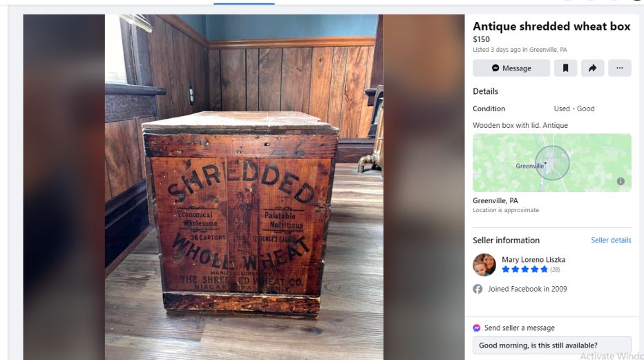Click the blurred left side of photo viewer
The height and width of the screenshot is (360, 644).
[64, 187]
